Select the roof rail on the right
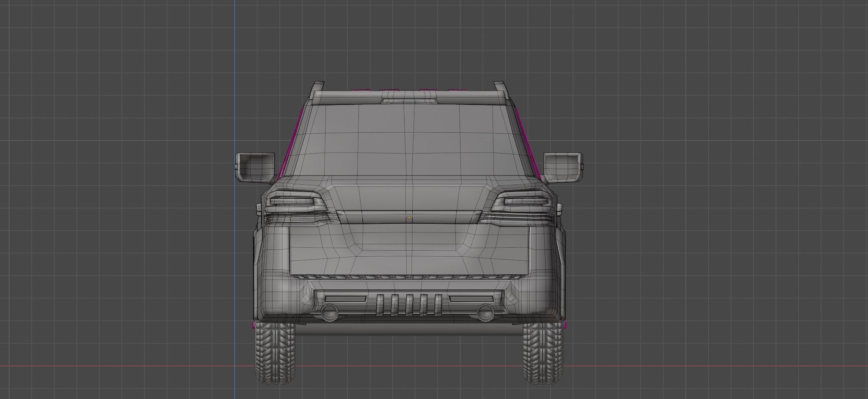This screenshot has width=868, height=399. click(x=501, y=91)
